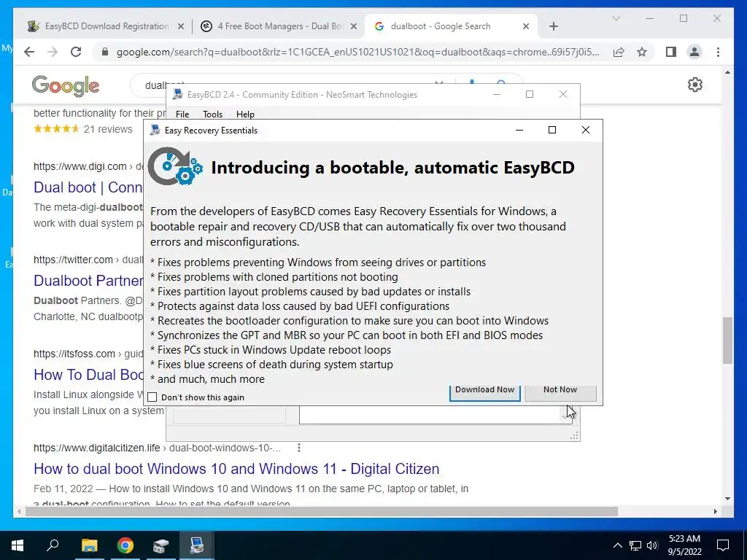Click the Easy Recovery Essentials title icon
Image resolution: width=747 pixels, height=560 pixels.
tap(155, 130)
